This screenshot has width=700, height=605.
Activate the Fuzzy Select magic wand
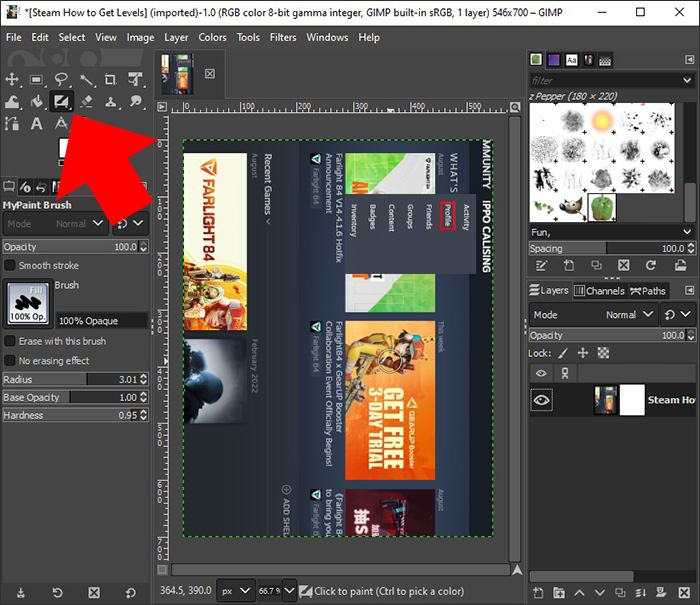coord(87,79)
